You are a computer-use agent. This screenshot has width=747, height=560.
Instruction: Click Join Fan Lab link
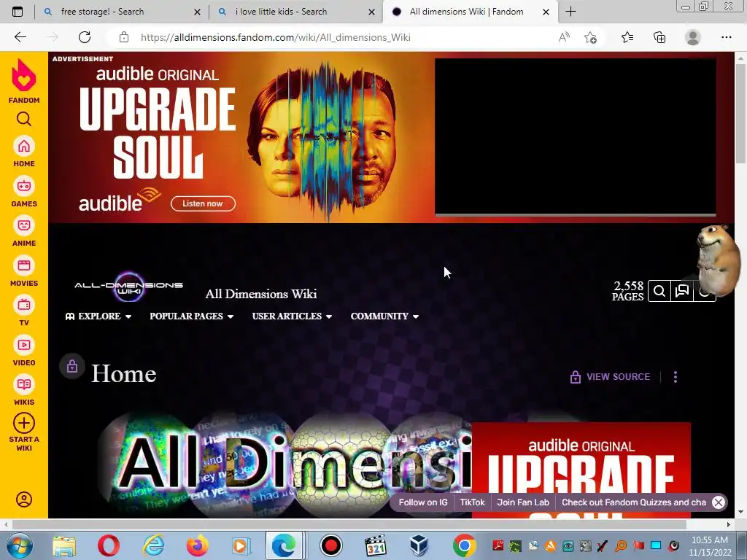pyautogui.click(x=523, y=502)
